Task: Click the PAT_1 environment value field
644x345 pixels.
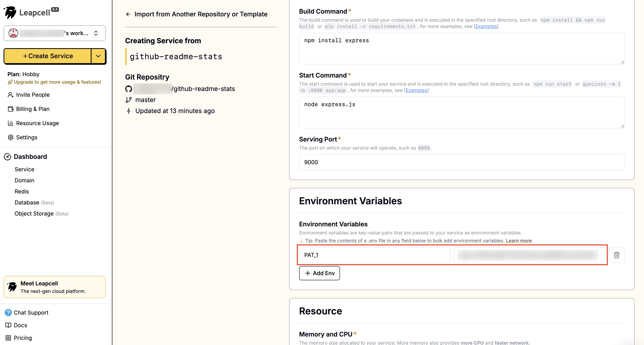Action: click(530, 255)
